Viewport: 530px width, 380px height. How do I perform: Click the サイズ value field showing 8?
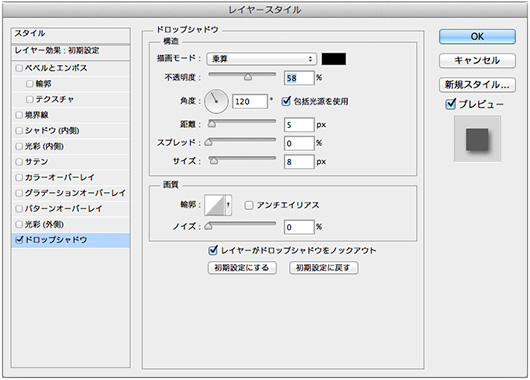pyautogui.click(x=299, y=162)
